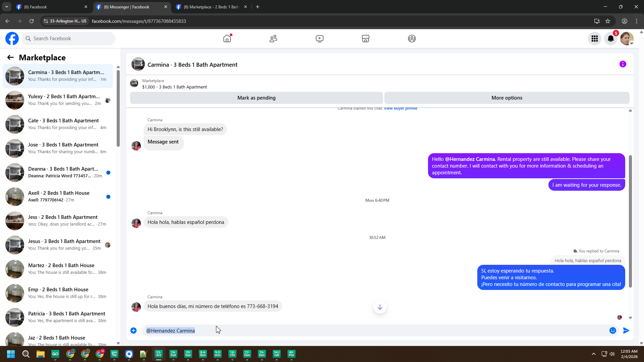The height and width of the screenshot is (362, 644).
Task: Click back arrow next to Marketplace
Action: click(x=10, y=57)
